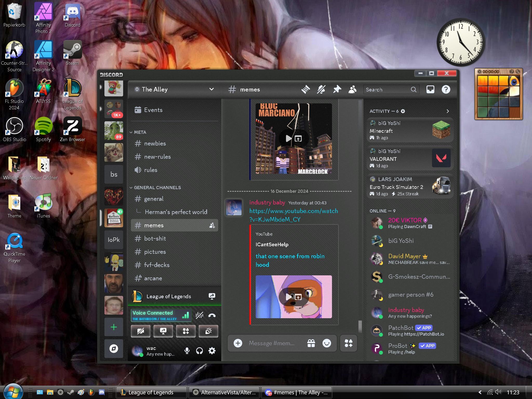The width and height of the screenshot is (532, 399).
Task: Show the member list
Action: [352, 89]
